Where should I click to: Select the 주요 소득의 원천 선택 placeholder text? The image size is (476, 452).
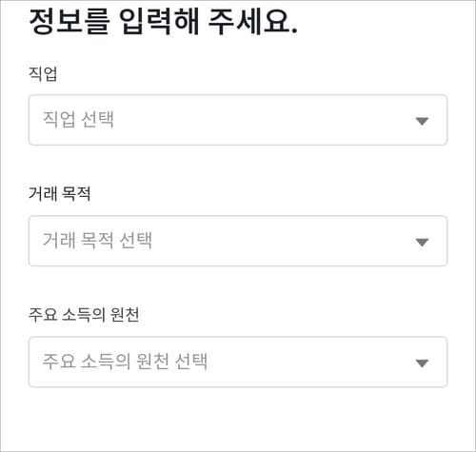coord(125,361)
